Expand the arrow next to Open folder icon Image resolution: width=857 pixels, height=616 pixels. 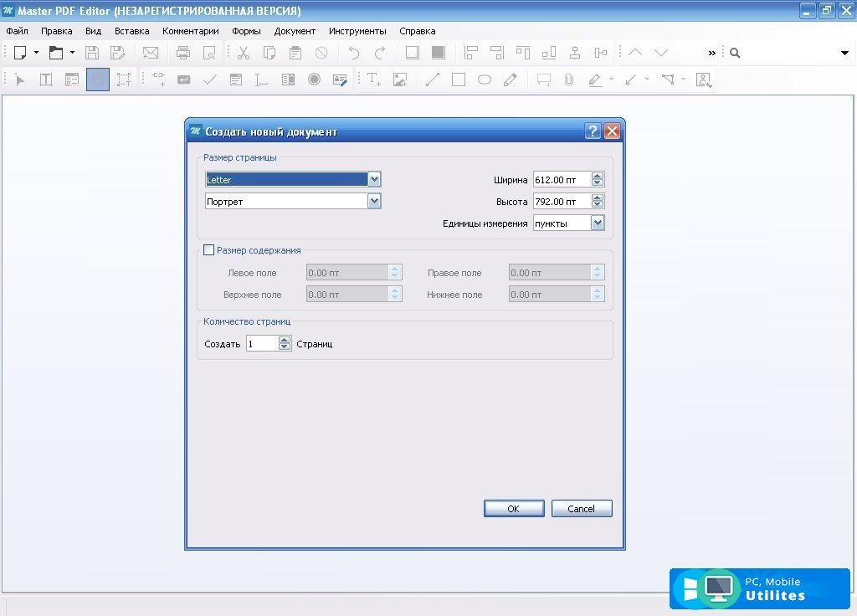72,53
